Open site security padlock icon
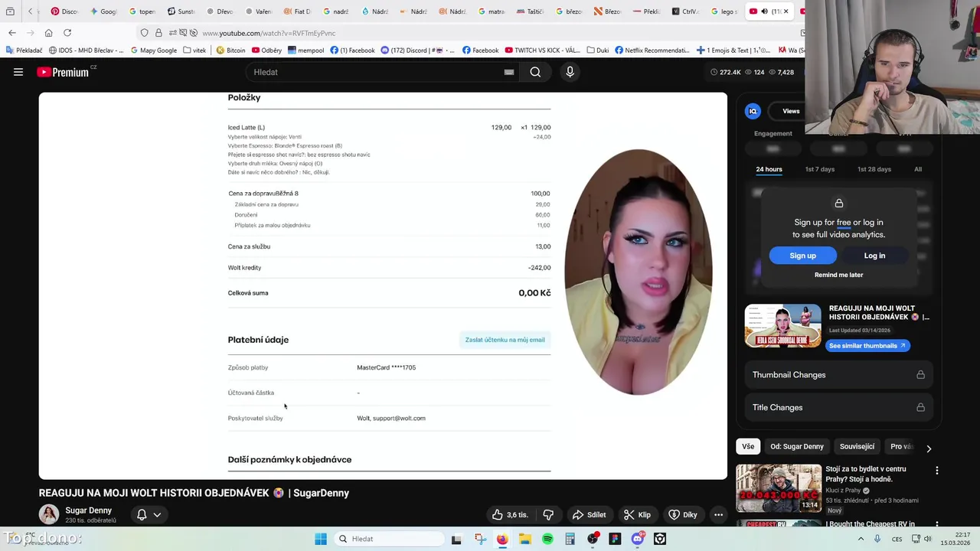980x551 pixels. (x=158, y=33)
